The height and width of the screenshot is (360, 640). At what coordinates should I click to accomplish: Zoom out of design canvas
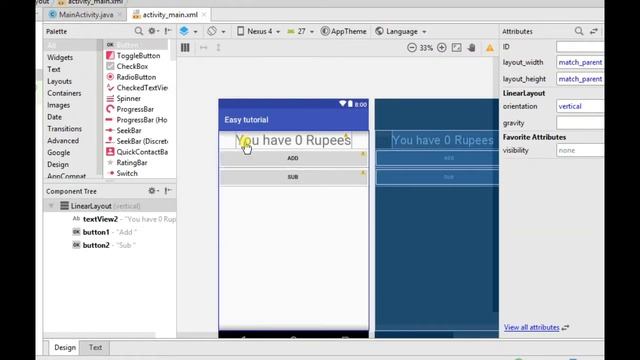(412, 48)
